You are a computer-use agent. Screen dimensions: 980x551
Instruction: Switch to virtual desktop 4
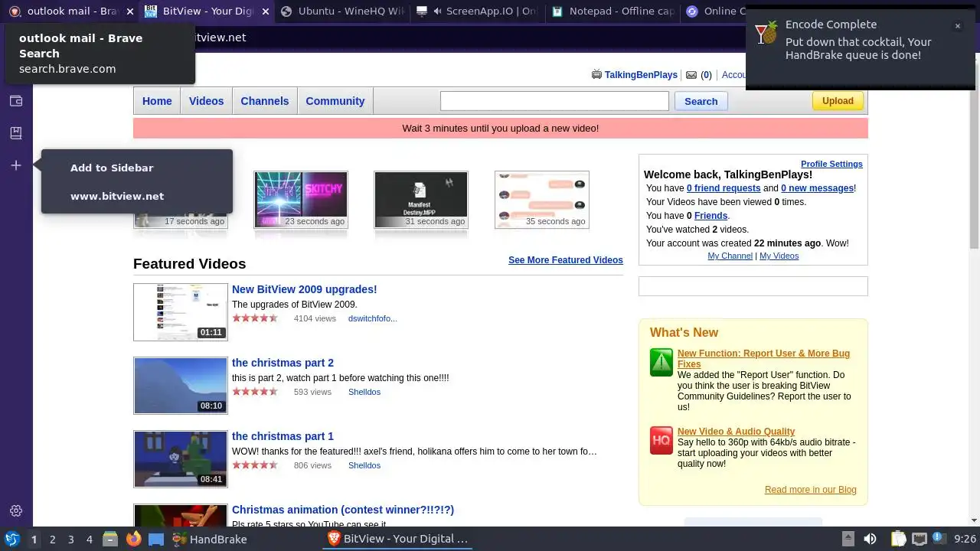click(89, 540)
